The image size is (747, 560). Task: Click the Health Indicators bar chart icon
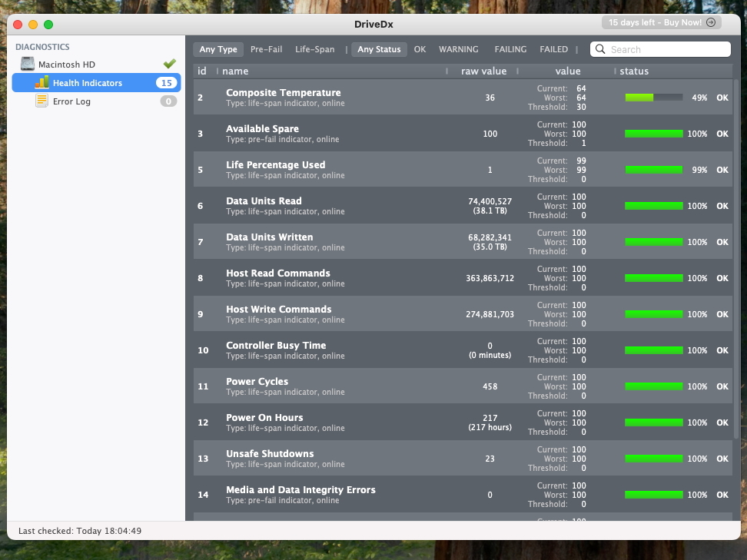tap(42, 82)
